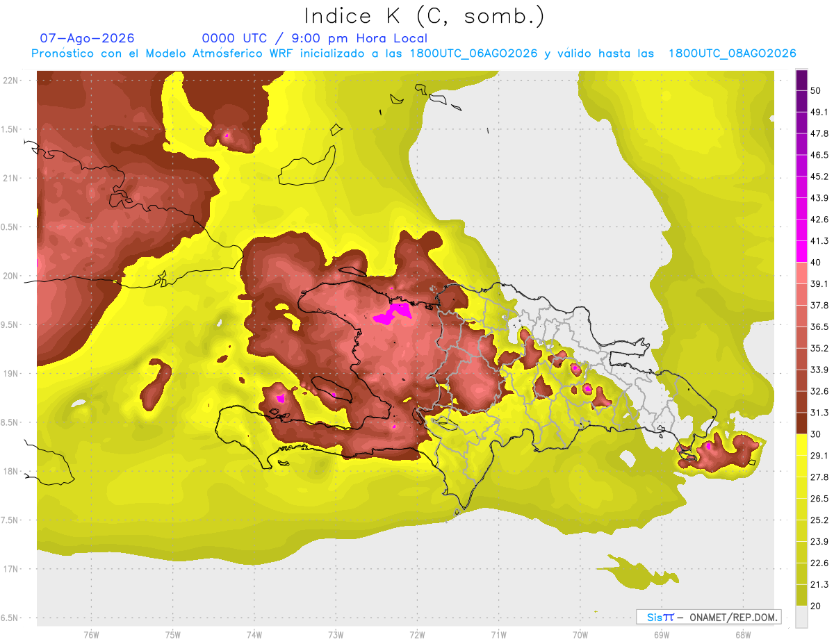Click the colorbar value "40"
Viewport: 834px width, 644px height.
coord(816,263)
